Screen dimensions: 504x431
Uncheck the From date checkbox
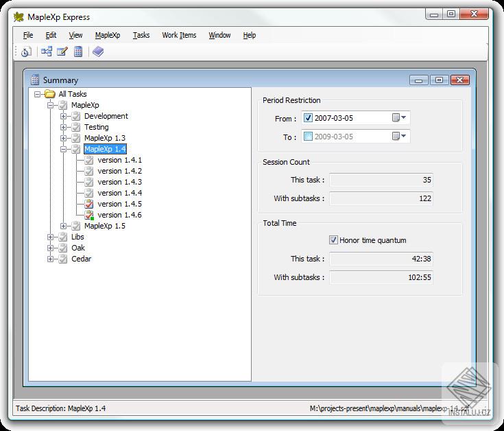pos(308,118)
